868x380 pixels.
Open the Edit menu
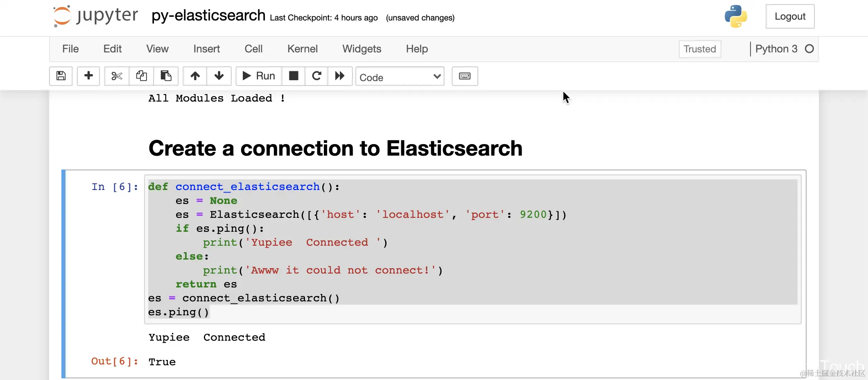coord(113,49)
